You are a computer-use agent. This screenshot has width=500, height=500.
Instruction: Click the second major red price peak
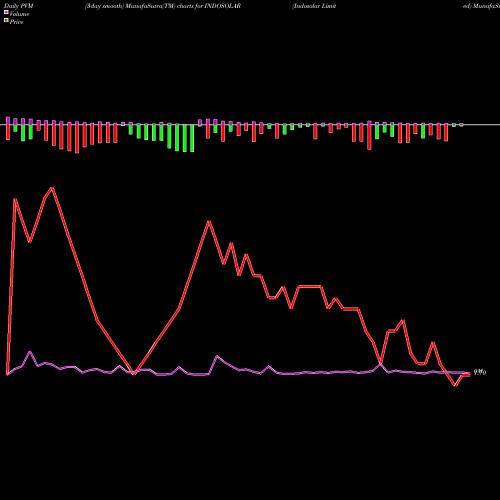209,221
